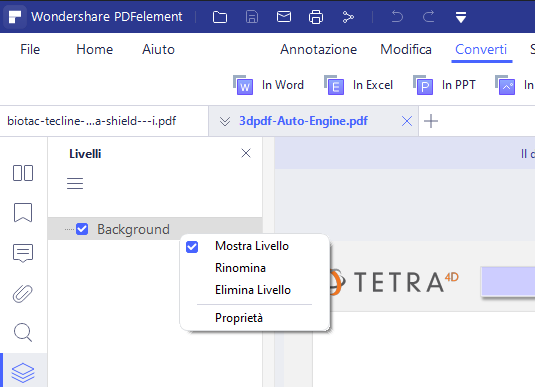Image resolution: width=535 pixels, height=387 pixels.
Task: Select the Background layer row
Action: pos(155,229)
